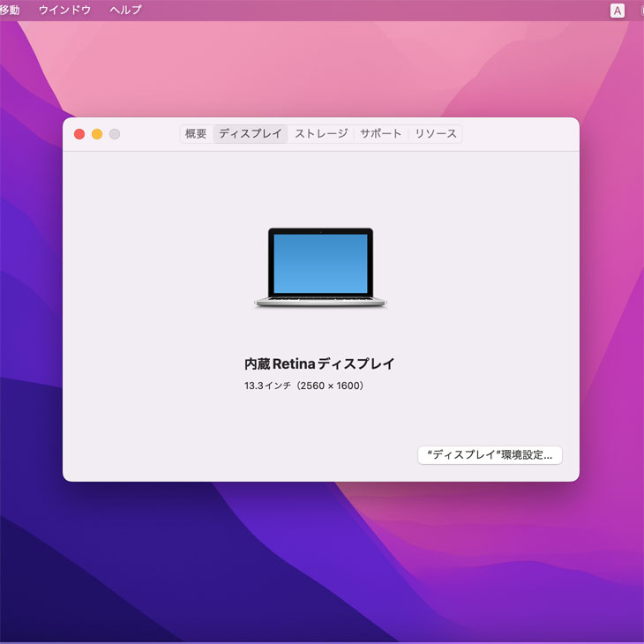Open the 移動 menu in menu bar
This screenshot has height=644, width=644.
[10, 11]
